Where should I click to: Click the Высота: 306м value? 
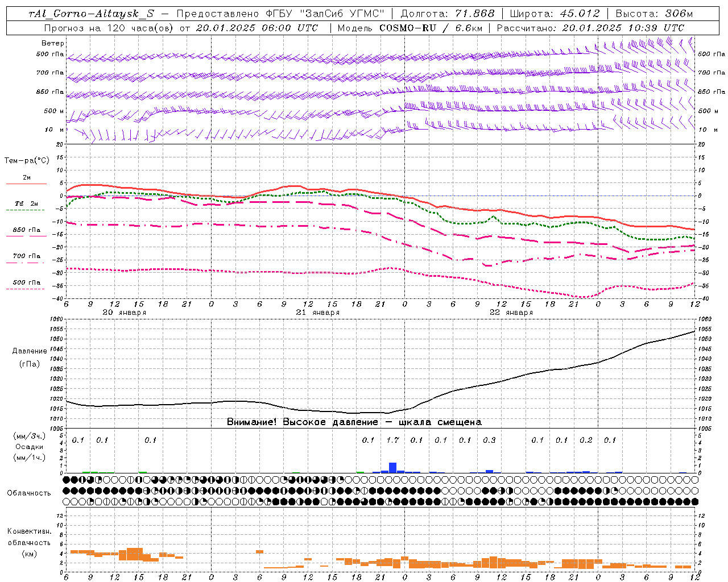pyautogui.click(x=653, y=14)
